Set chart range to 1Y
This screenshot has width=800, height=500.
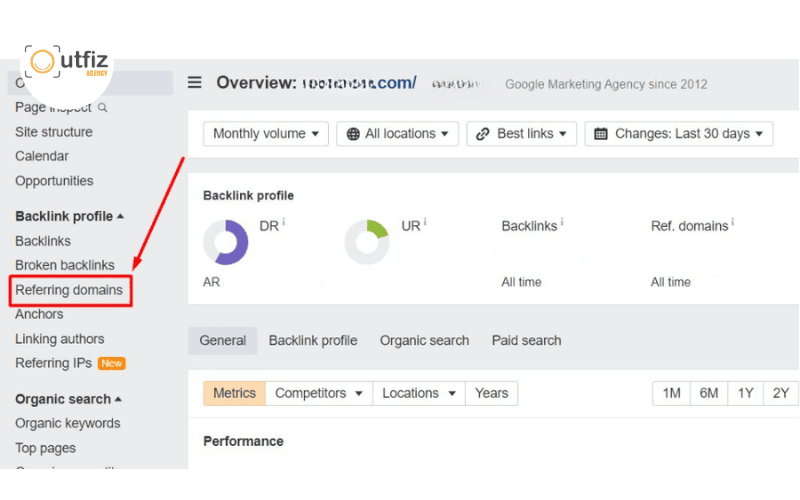coord(745,393)
